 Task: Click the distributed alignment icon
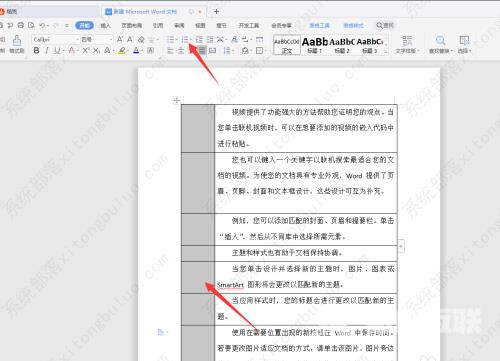212,50
